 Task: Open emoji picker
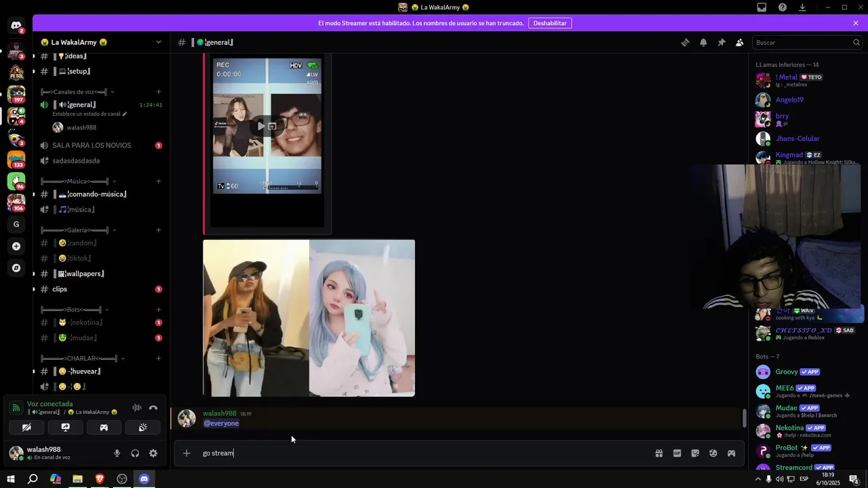pos(713,453)
